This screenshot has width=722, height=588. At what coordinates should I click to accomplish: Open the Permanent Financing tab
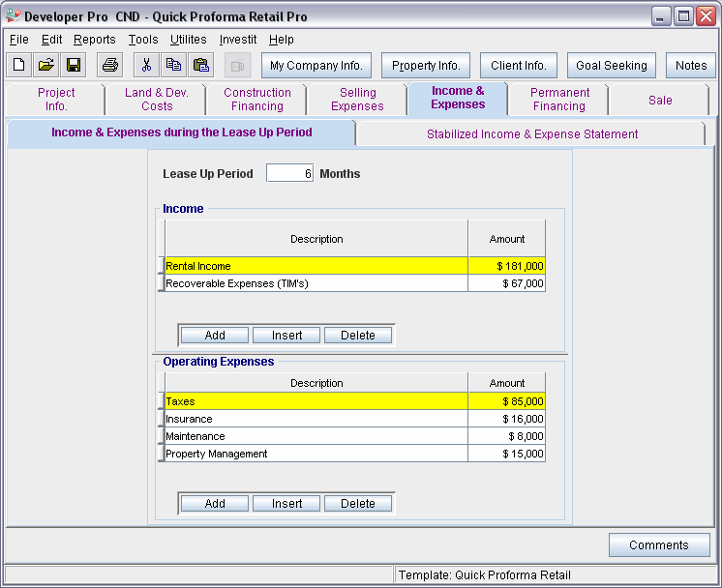pyautogui.click(x=559, y=100)
